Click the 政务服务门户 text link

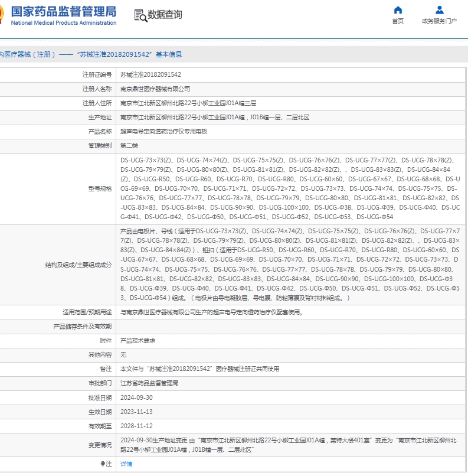439,21
